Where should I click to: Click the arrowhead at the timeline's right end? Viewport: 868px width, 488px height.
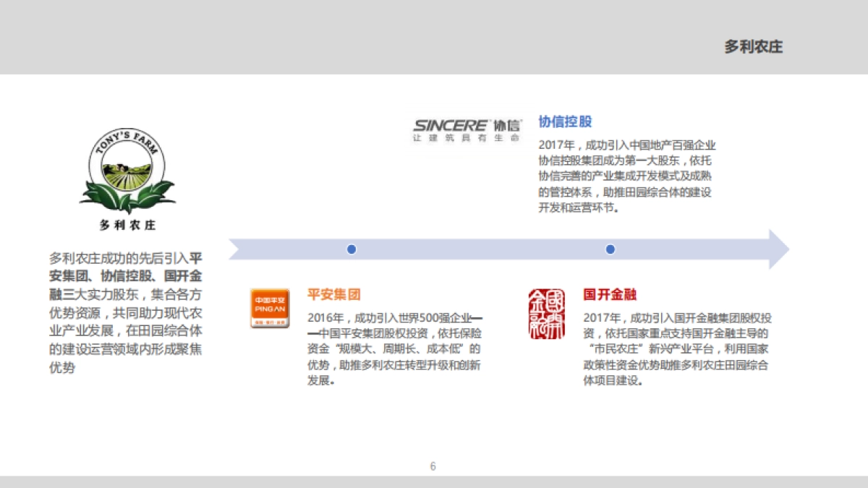pos(778,249)
